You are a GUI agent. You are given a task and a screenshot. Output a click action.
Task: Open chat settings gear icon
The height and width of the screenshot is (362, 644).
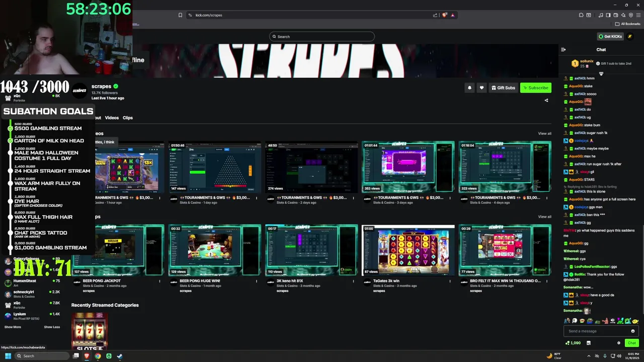coord(619,343)
